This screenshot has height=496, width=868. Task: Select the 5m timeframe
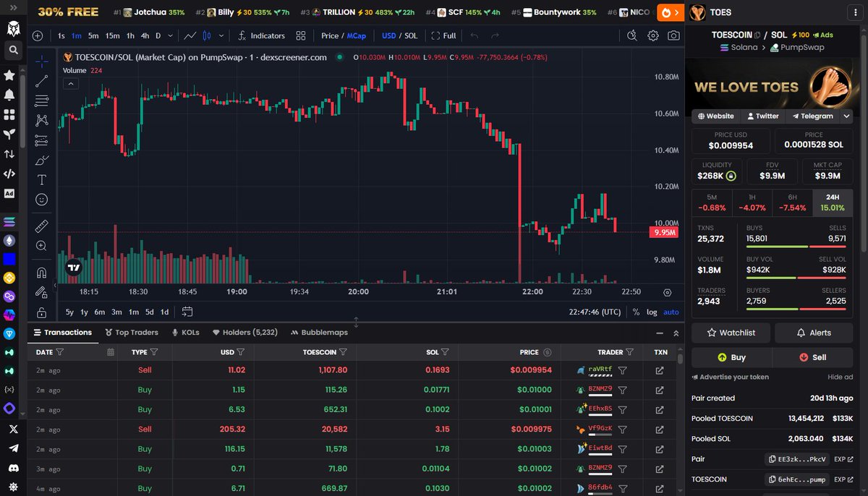coord(93,35)
